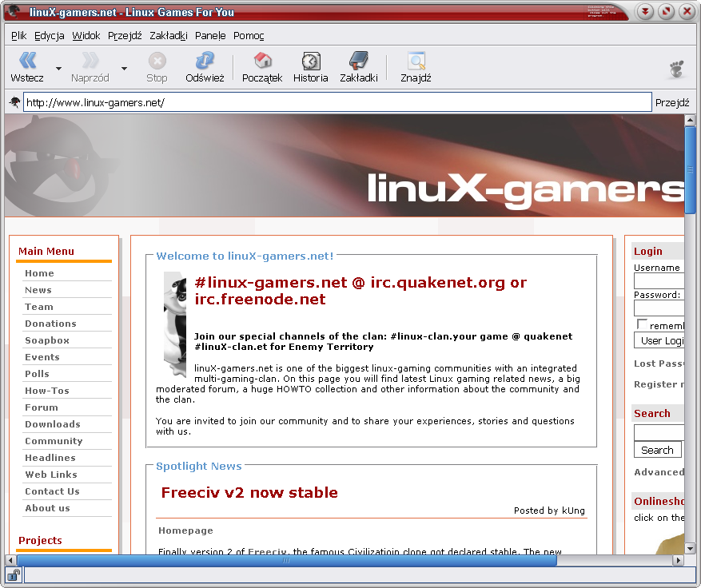Click the Freeciv link in news text
The image size is (701, 588).
(267, 551)
